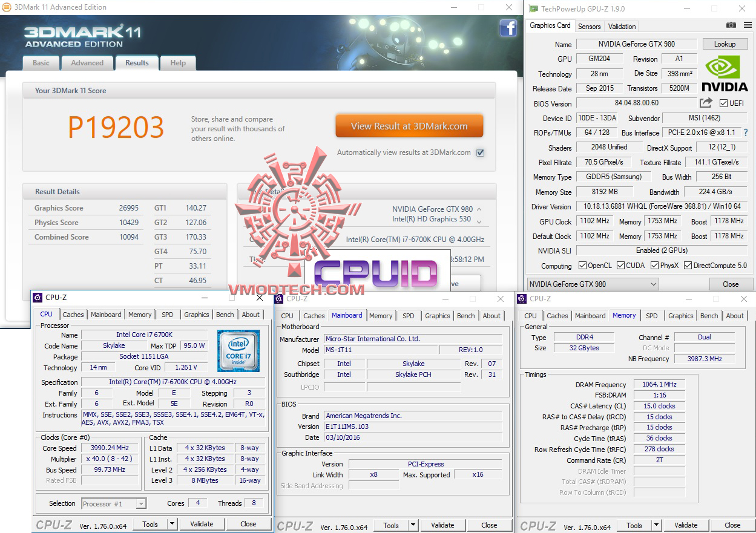Take a GPU-Z screenshot with camera icon
The height and width of the screenshot is (533, 756).
(x=731, y=25)
